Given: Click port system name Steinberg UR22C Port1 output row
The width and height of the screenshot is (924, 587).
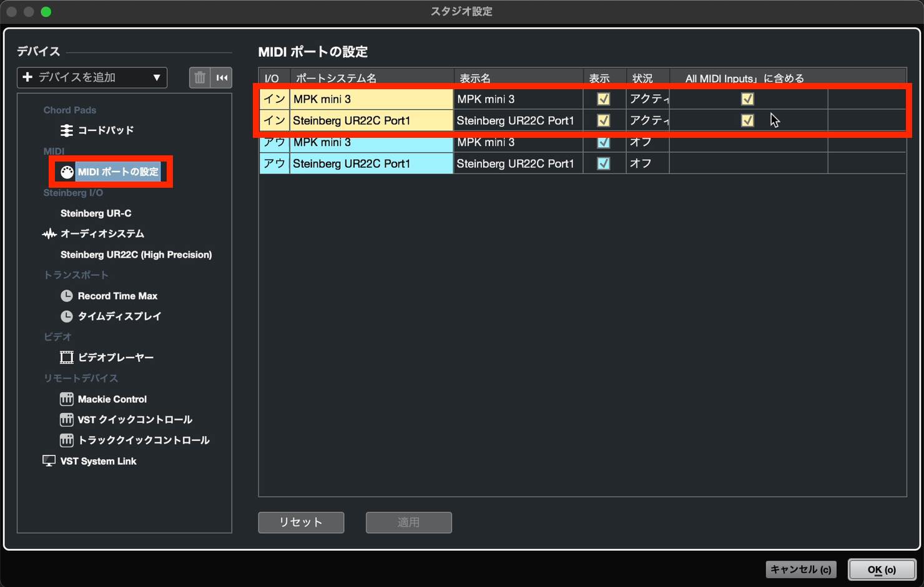Looking at the screenshot, I should click(371, 163).
